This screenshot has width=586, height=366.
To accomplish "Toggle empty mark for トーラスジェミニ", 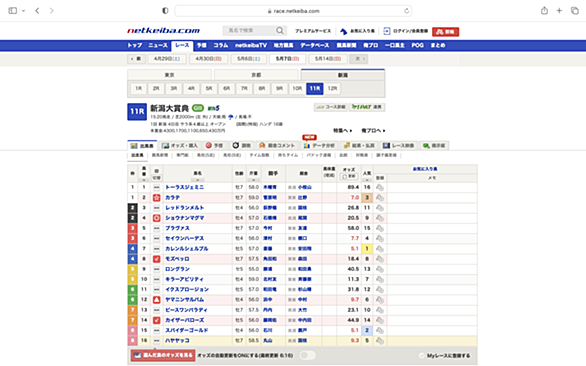I will [x=157, y=187].
